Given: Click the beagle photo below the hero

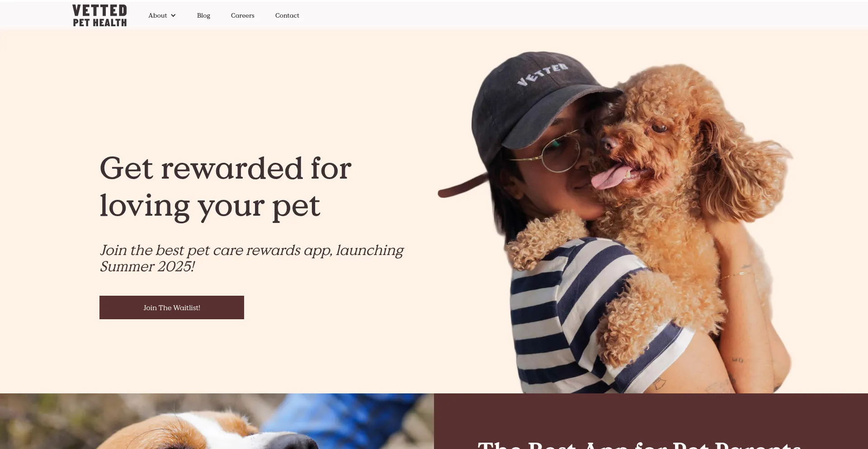Looking at the screenshot, I should pyautogui.click(x=217, y=421).
